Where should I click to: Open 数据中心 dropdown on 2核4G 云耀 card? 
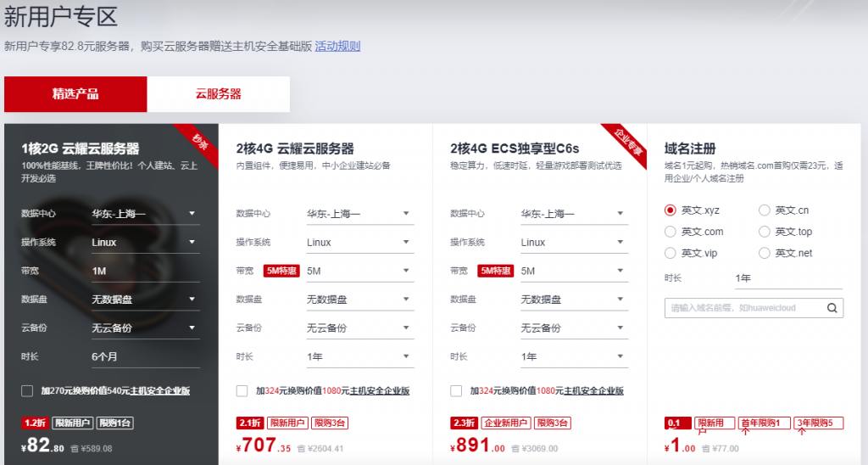point(359,213)
